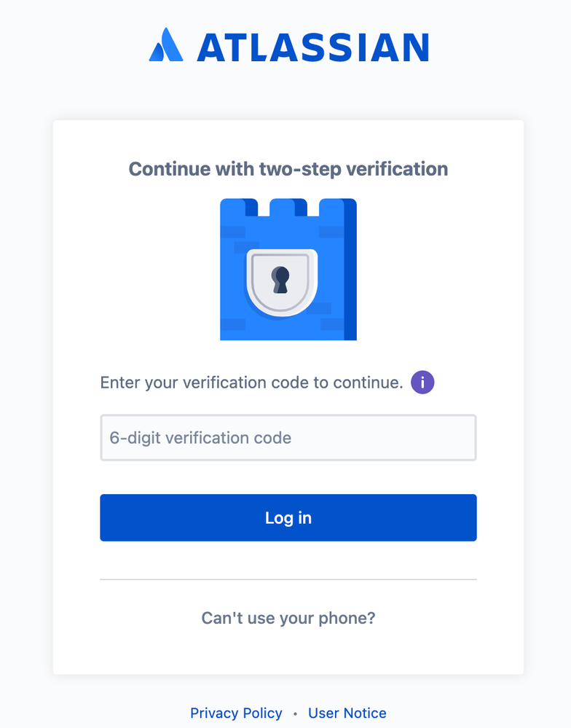Screen dimensions: 571x728
Task: Click the gray shield lock graphic
Action: point(282,283)
